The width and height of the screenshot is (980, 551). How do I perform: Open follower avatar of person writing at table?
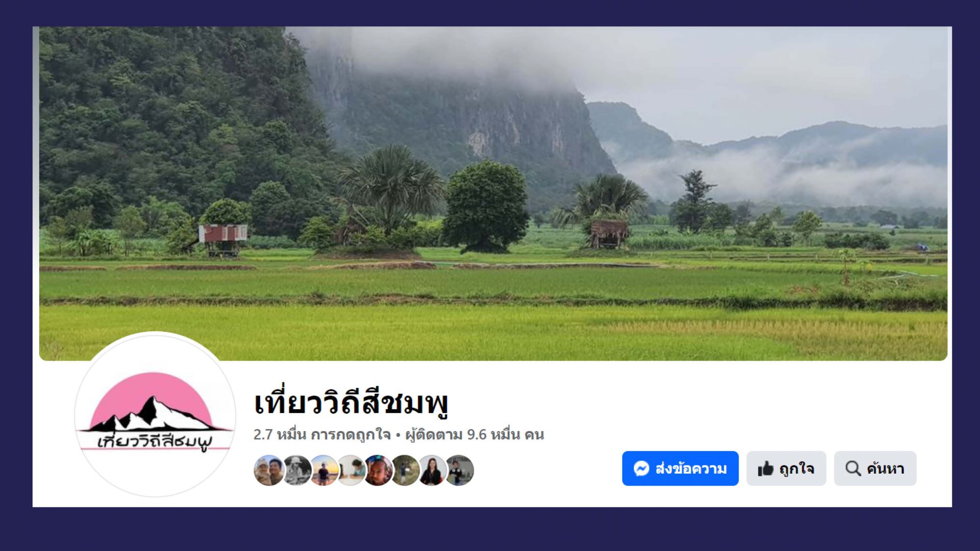351,470
